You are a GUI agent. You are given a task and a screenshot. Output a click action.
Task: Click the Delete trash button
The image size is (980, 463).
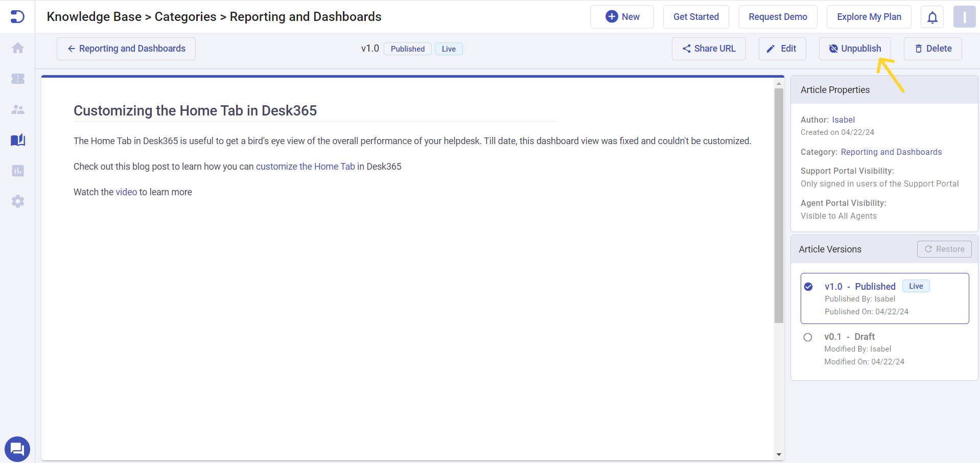click(933, 49)
